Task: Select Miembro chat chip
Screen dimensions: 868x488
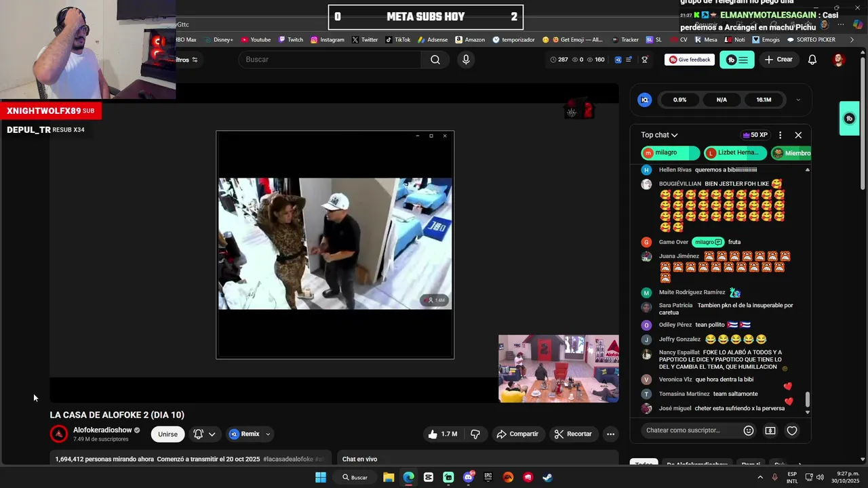Action: [791, 153]
